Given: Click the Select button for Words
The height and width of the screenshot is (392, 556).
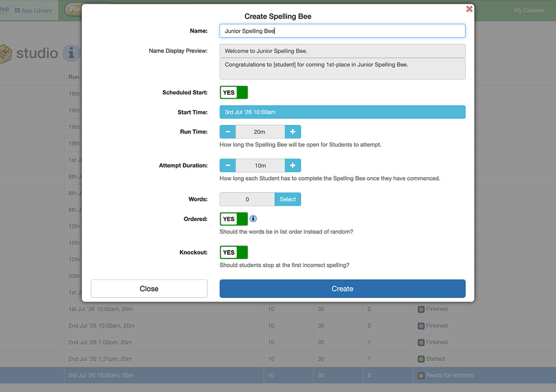Looking at the screenshot, I should click(288, 199).
